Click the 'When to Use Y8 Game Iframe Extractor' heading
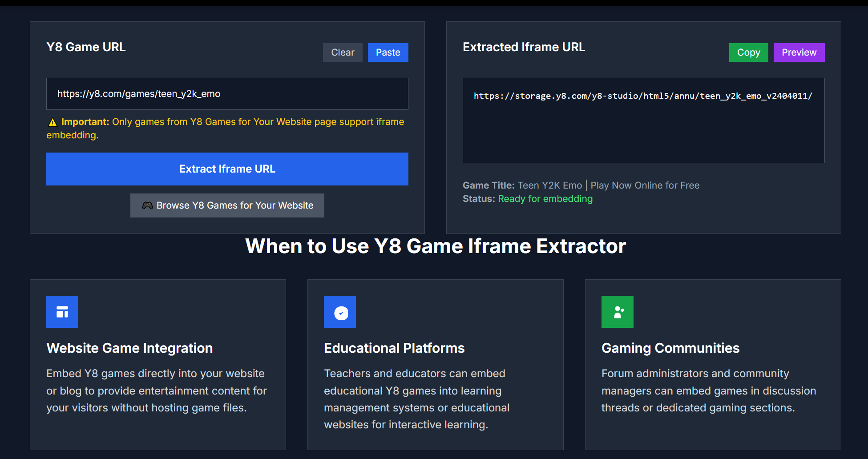This screenshot has width=868, height=459. click(x=436, y=246)
